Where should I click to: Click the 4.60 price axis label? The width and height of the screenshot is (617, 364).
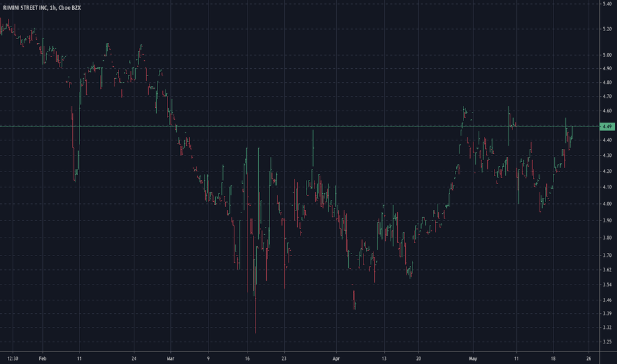click(x=607, y=111)
